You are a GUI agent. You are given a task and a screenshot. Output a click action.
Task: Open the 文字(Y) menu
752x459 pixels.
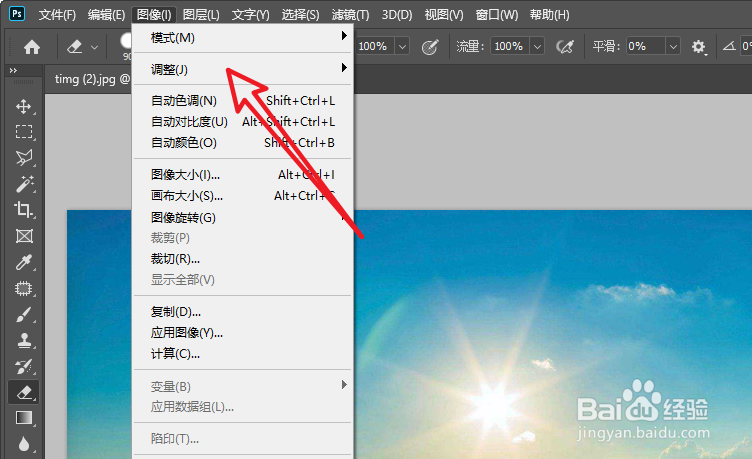click(x=250, y=15)
